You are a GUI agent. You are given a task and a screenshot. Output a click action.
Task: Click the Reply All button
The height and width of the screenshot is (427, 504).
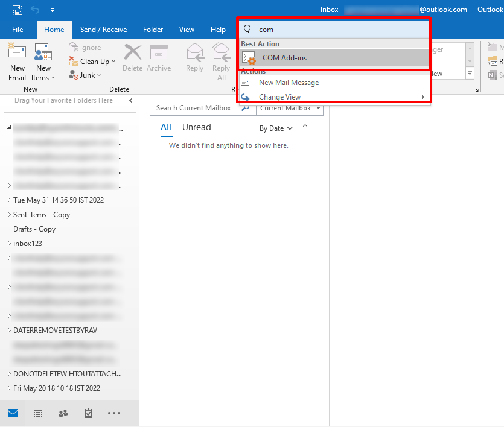pyautogui.click(x=221, y=62)
